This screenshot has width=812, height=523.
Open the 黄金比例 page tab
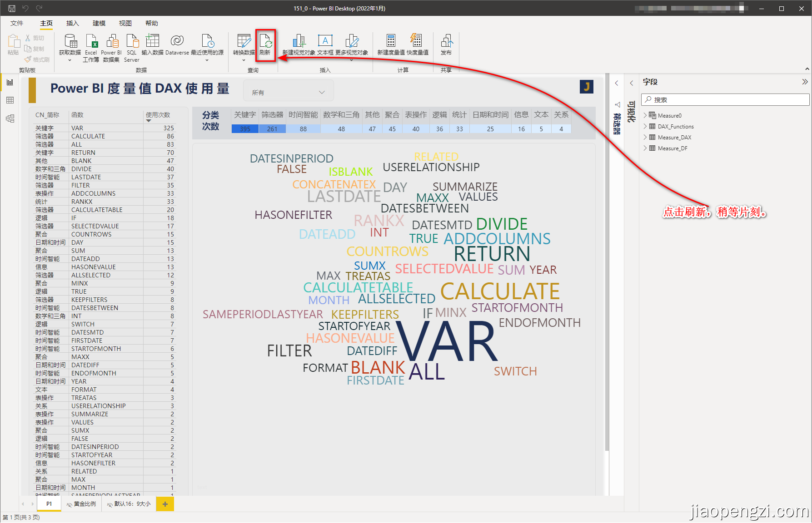(81, 504)
